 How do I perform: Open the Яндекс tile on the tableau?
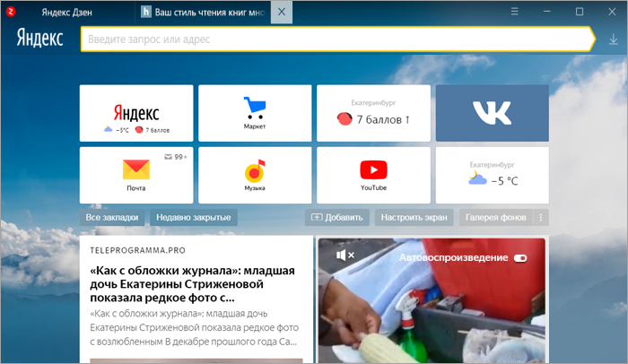(136, 113)
